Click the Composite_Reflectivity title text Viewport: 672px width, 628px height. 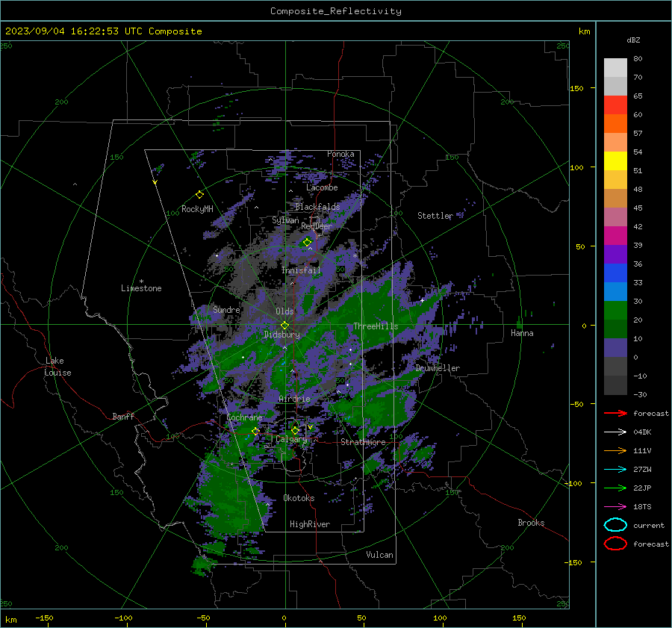336,11
